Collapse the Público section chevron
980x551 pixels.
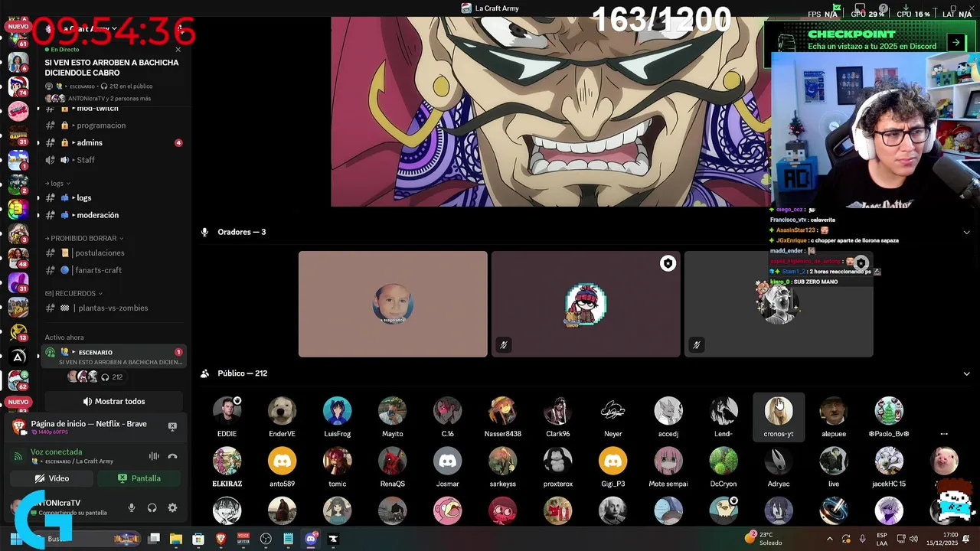[x=966, y=373]
